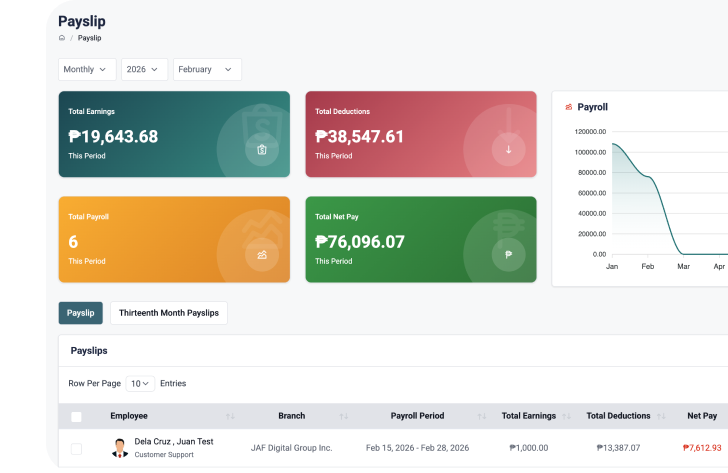Click the Payslip breadcrumb link

pos(89,38)
